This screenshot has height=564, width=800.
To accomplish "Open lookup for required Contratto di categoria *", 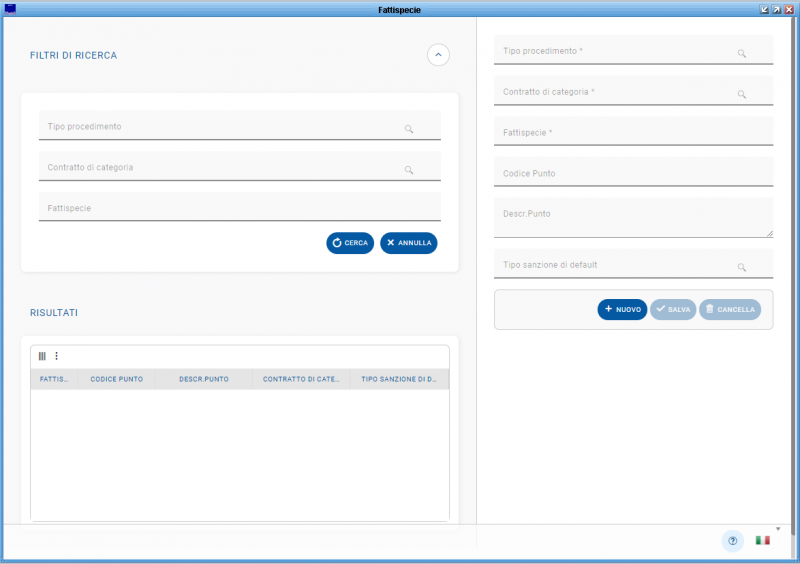I will (x=742, y=94).
